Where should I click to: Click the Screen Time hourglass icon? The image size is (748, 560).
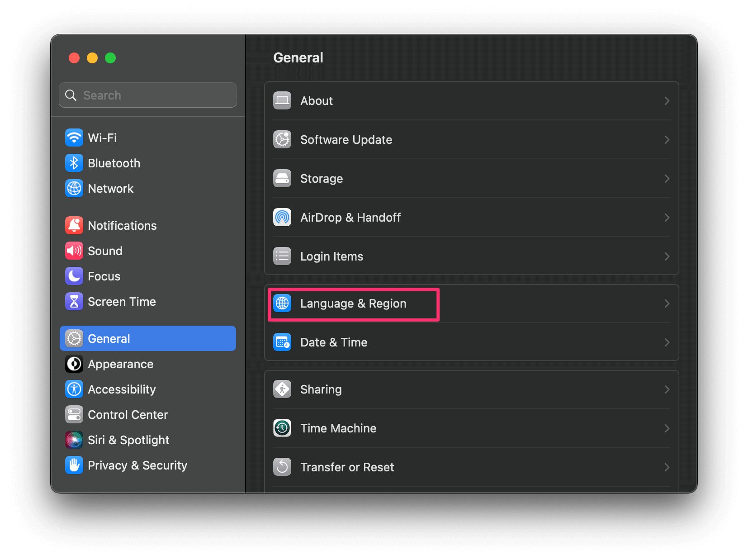tap(74, 301)
